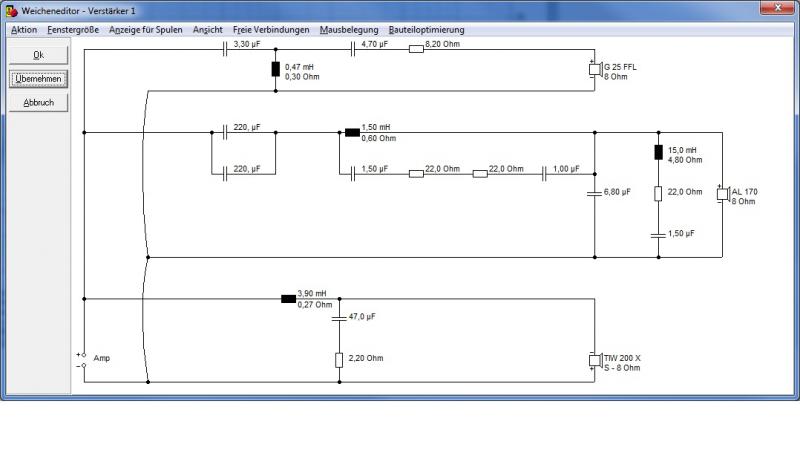Confirm with the Ok button
800x456 pixels.
point(38,55)
